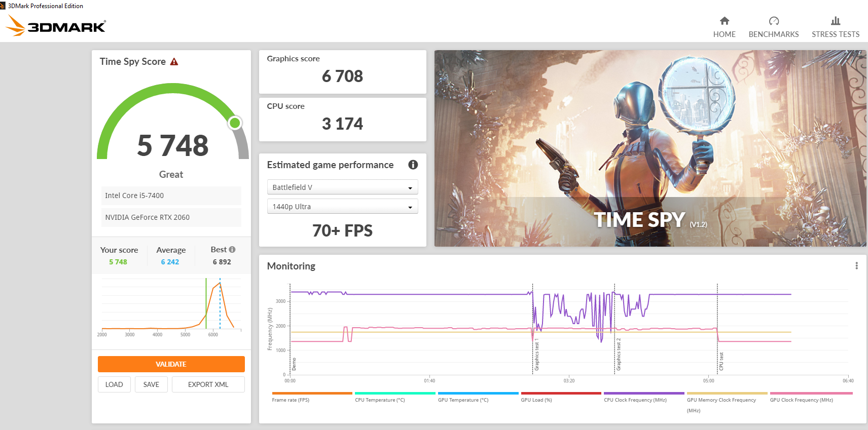Expand the 1440p Ultra resolution dropdown
The image size is (868, 430).
[x=343, y=207]
